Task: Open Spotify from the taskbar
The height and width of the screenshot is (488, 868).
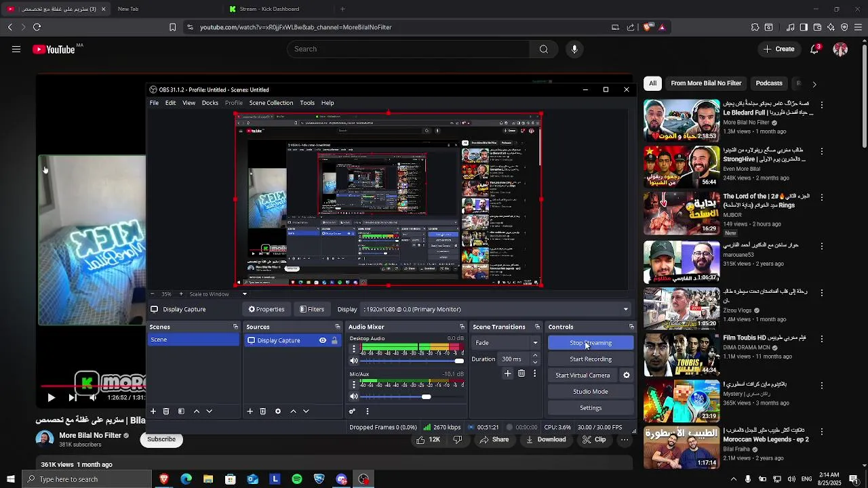Action: tap(297, 479)
